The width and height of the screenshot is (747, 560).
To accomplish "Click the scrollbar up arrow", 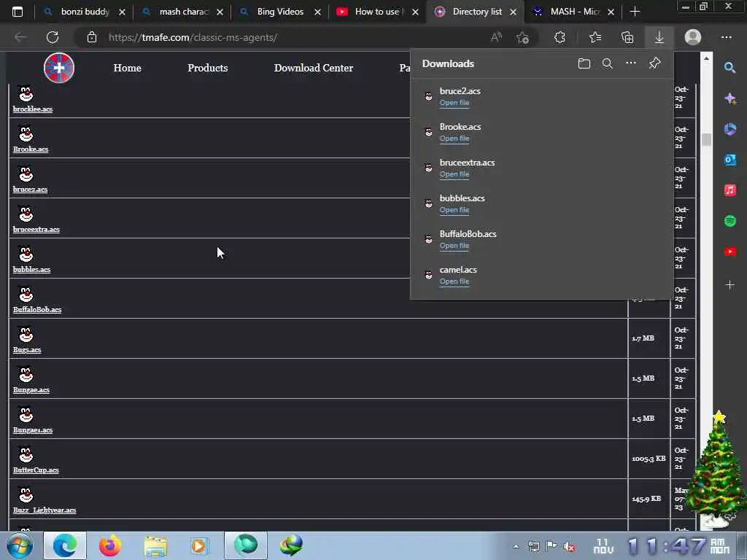I will (706, 58).
